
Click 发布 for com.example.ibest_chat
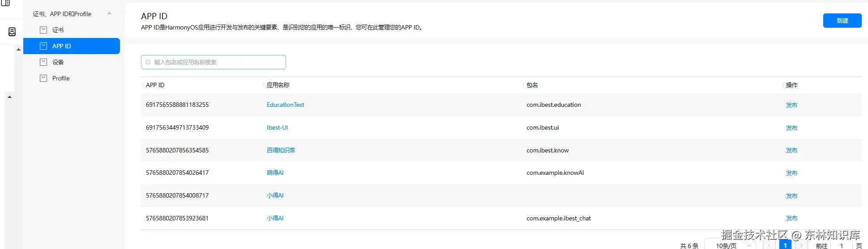[791, 218]
